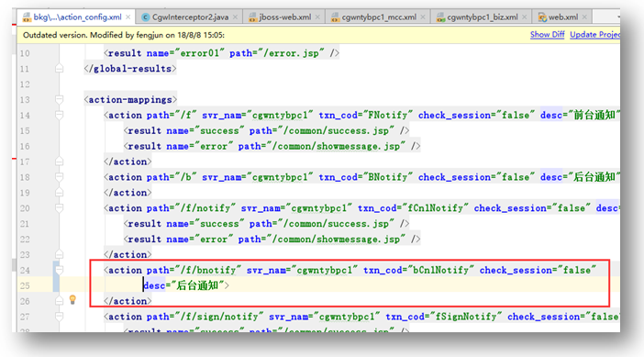The width and height of the screenshot is (644, 357).
Task: Click fold end marker at line 11
Action: click(x=59, y=68)
